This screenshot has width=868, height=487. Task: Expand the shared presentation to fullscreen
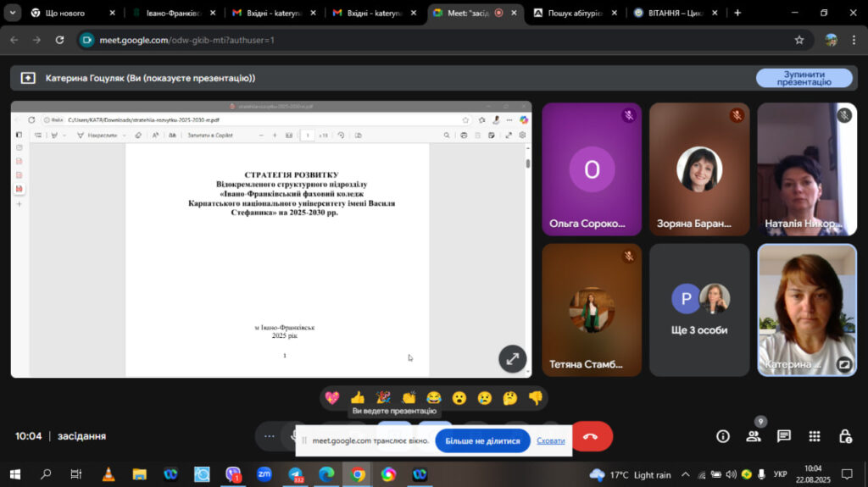pos(512,358)
